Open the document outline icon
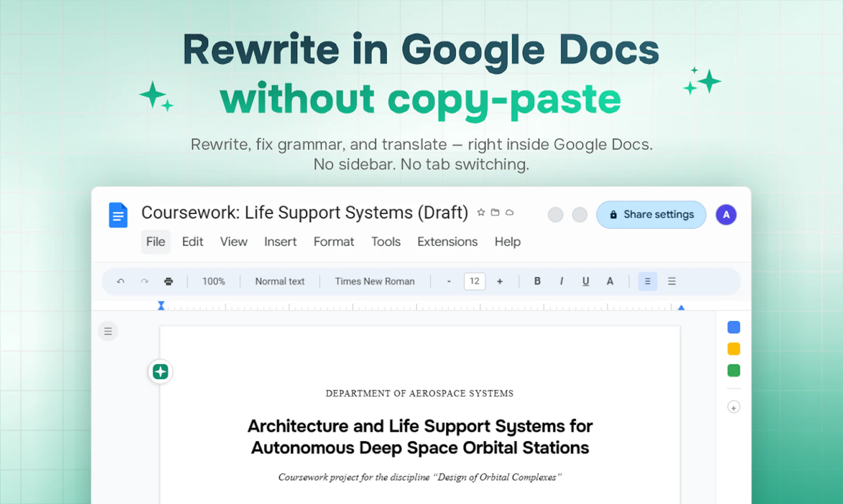Viewport: 843px width, 504px height. pos(108,331)
